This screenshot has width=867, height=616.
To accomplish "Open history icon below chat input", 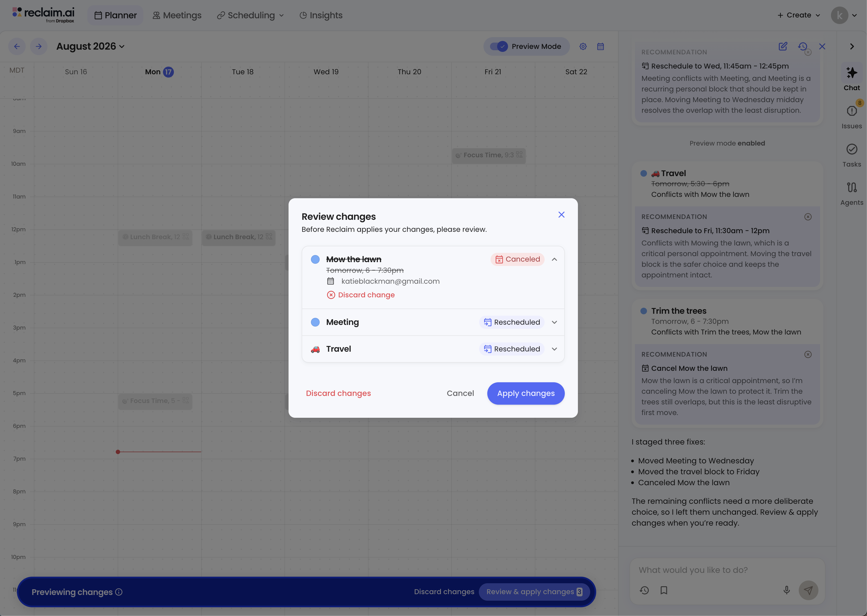I will point(644,591).
